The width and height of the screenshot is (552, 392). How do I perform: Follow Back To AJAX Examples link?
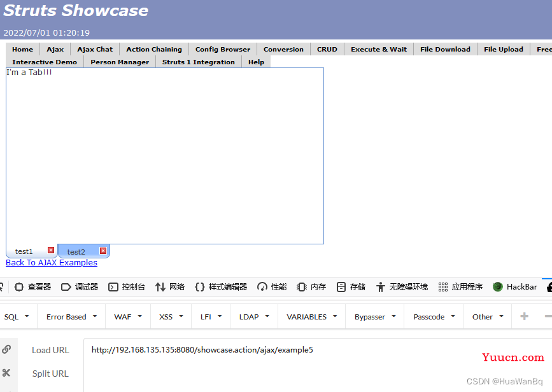tap(52, 263)
